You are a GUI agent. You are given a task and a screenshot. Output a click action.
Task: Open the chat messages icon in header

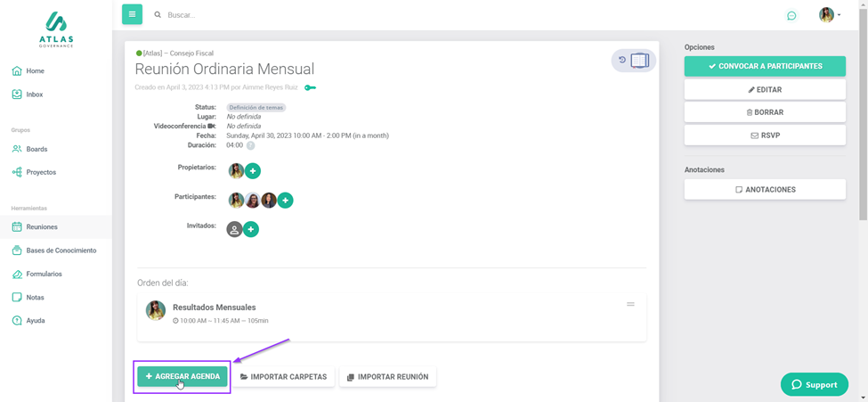(x=791, y=15)
